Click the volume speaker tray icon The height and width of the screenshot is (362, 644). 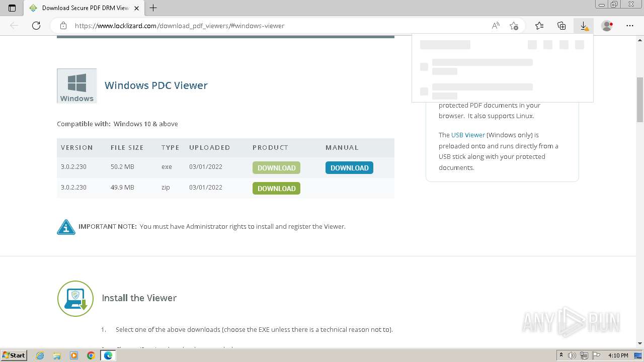tap(573, 355)
